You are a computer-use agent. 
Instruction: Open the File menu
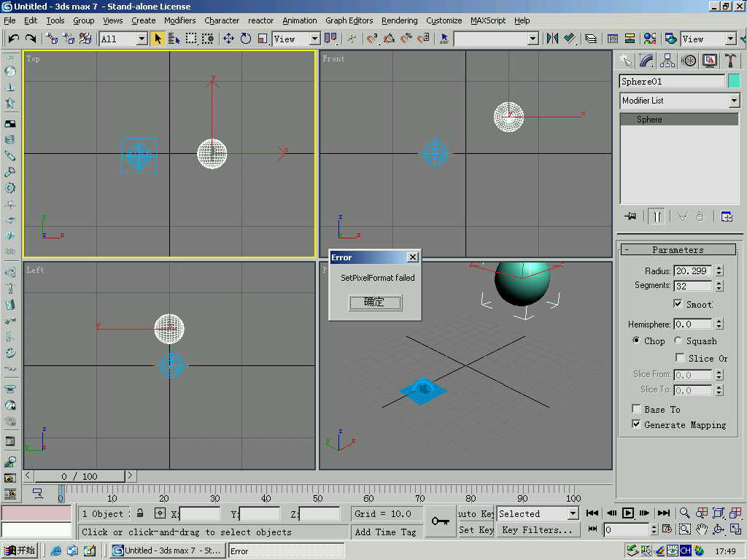click(9, 20)
